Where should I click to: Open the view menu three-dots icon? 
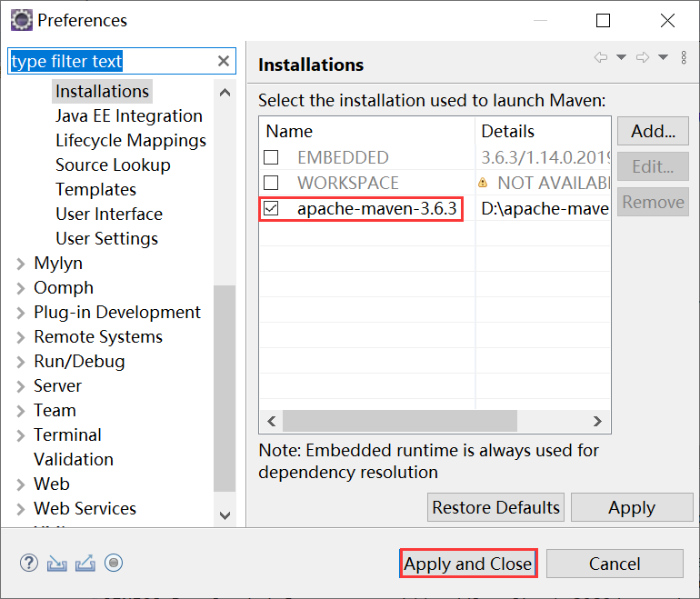(x=684, y=57)
